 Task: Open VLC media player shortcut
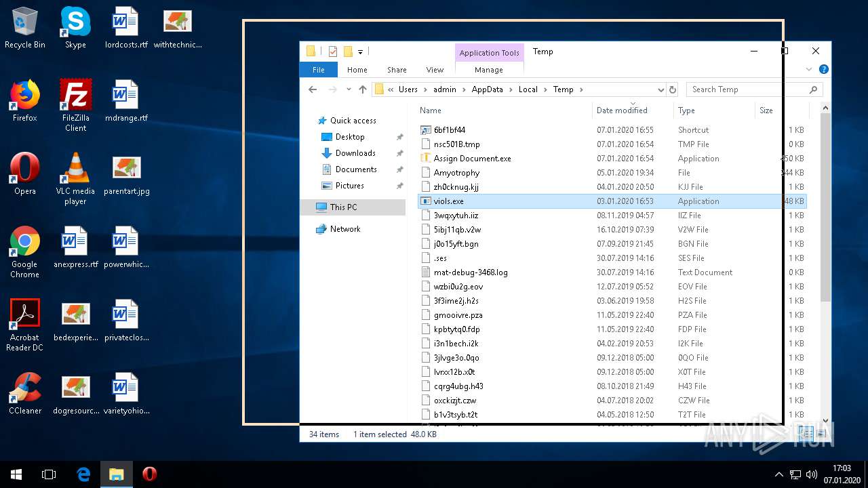click(75, 179)
